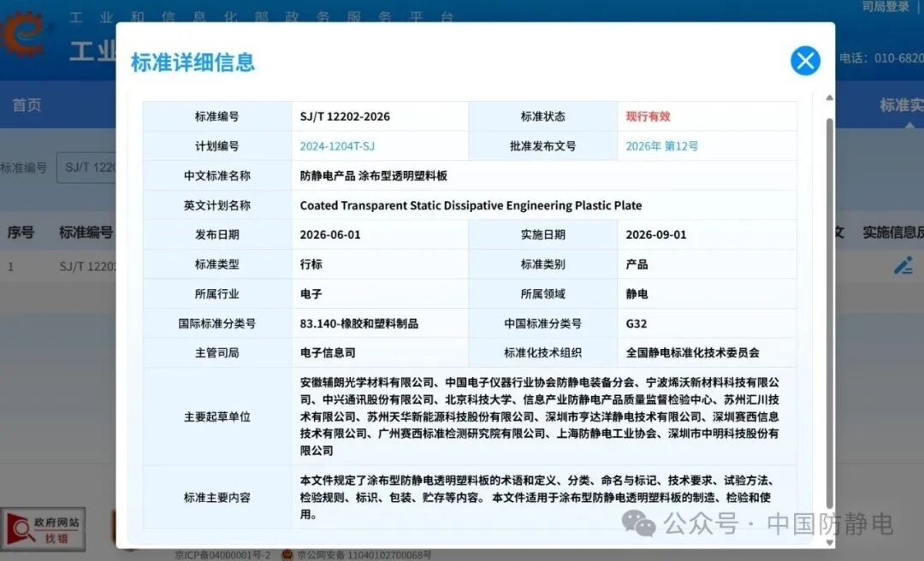The height and width of the screenshot is (561, 924).
Task: Click 83.140-橡胶和塑料制品 classification value
Action: tap(358, 323)
